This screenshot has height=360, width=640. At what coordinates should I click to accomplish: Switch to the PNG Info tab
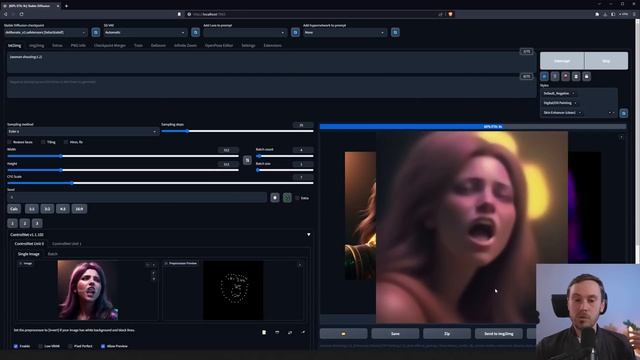coord(78,45)
